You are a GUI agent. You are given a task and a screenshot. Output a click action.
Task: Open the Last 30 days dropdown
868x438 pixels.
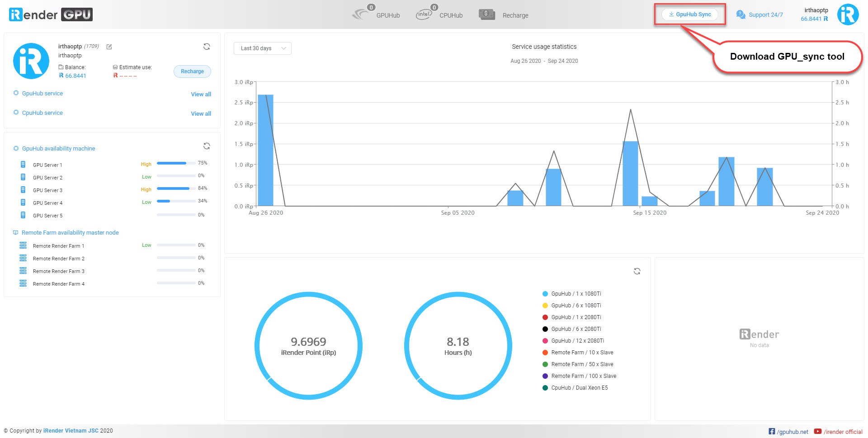262,48
